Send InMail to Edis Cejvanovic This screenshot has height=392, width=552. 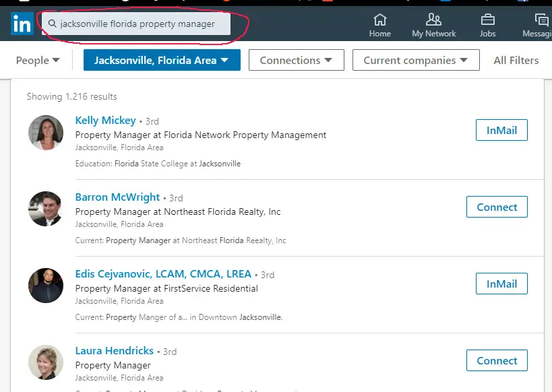coord(501,284)
